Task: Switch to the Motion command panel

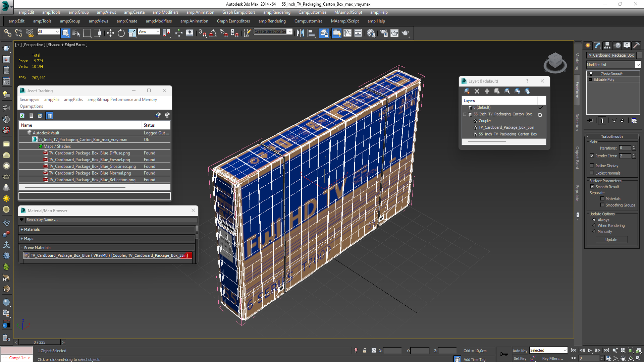Action: [618, 45]
